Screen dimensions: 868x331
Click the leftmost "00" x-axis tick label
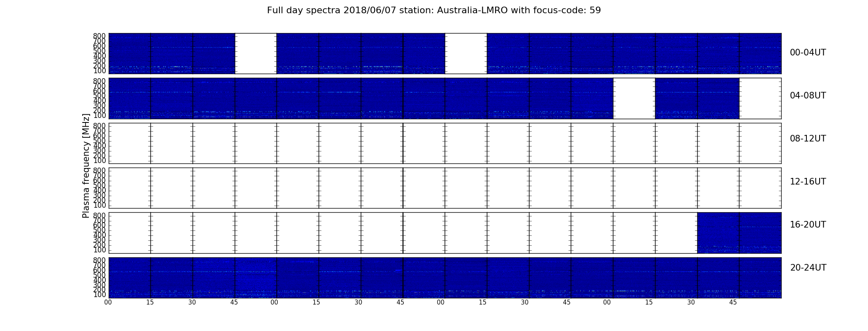pos(108,302)
